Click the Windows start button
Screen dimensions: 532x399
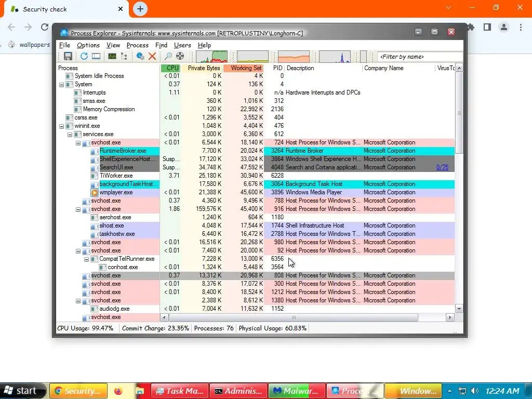(x=23, y=391)
